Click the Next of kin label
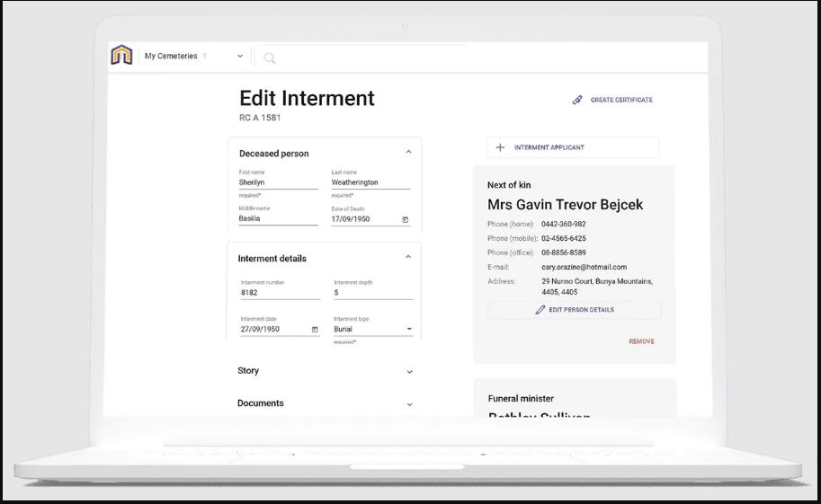The height and width of the screenshot is (504, 821). 509,185
